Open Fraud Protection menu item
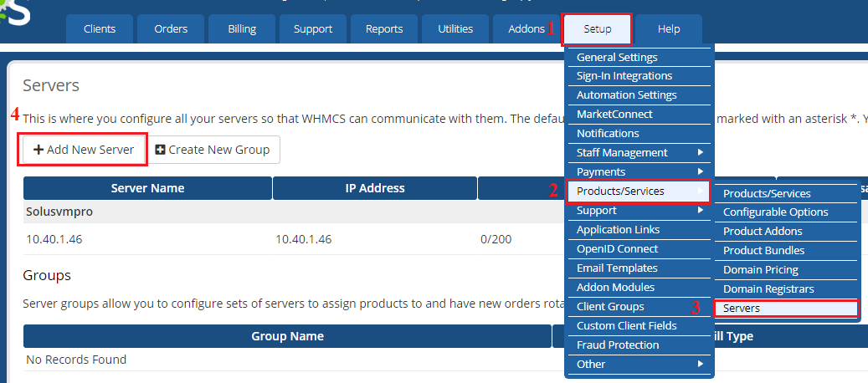Viewport: 868px width, 383px height. tap(618, 345)
